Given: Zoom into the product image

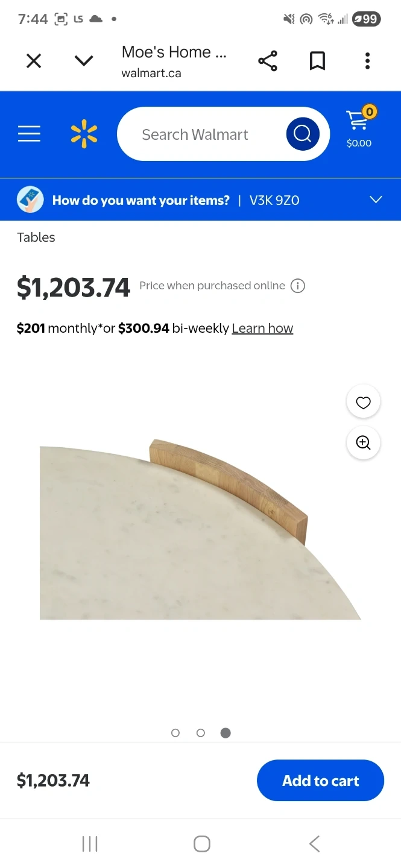Looking at the screenshot, I should (363, 443).
